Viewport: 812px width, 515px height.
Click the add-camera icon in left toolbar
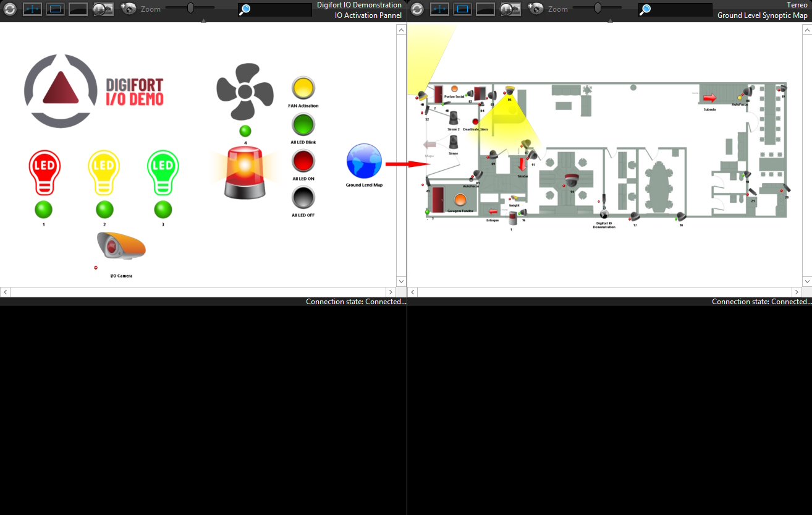click(x=129, y=9)
